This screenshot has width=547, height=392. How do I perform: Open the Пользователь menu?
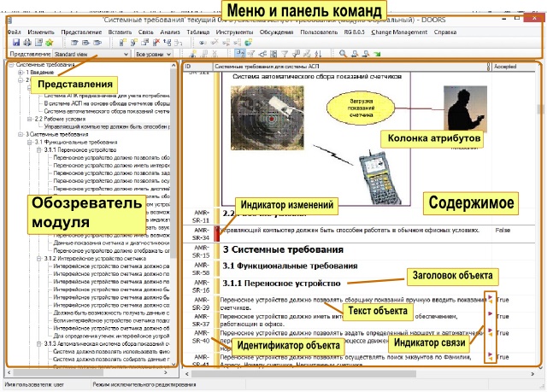tap(319, 32)
